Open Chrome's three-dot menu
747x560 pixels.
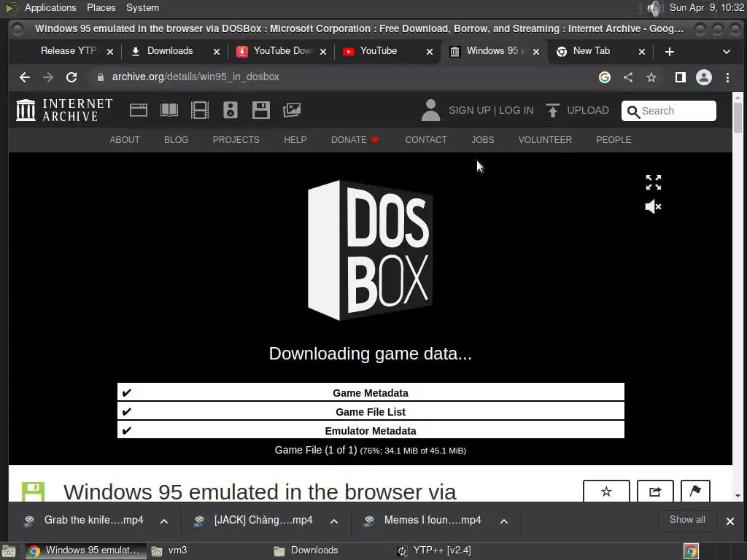pyautogui.click(x=727, y=77)
